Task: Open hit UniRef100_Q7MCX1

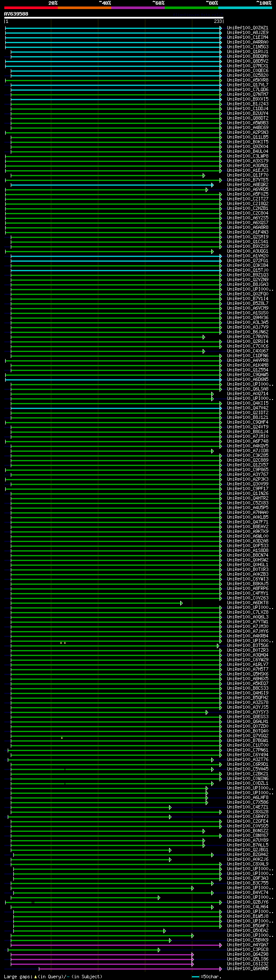Action: 248,66
